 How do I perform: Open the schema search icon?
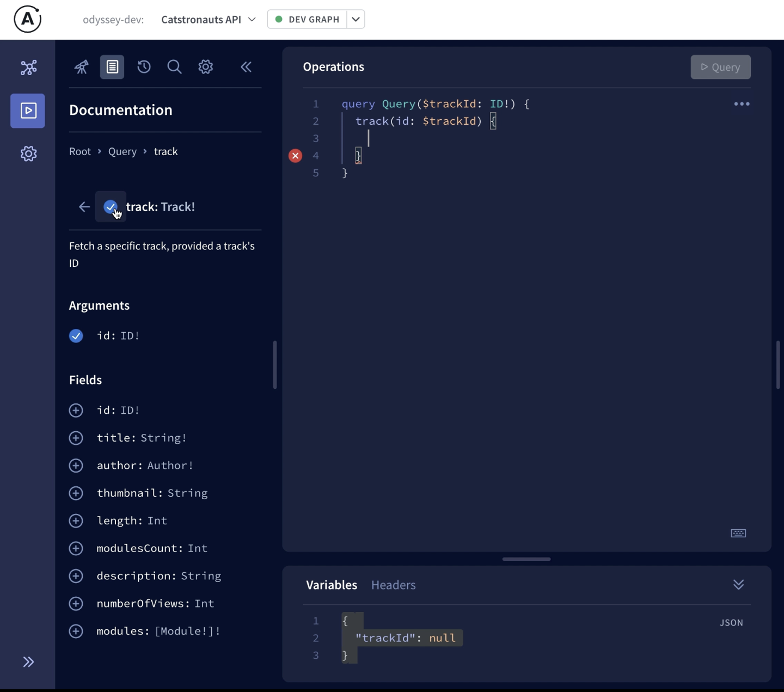click(174, 67)
